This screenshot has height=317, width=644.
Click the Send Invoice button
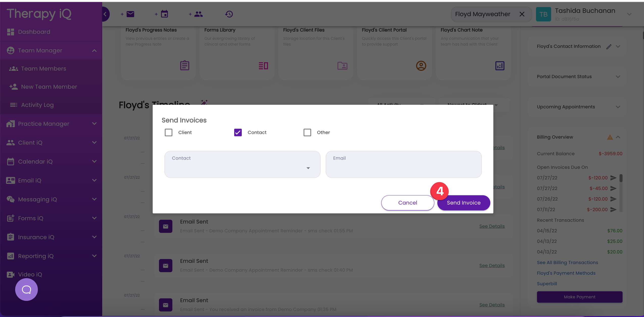tap(463, 203)
